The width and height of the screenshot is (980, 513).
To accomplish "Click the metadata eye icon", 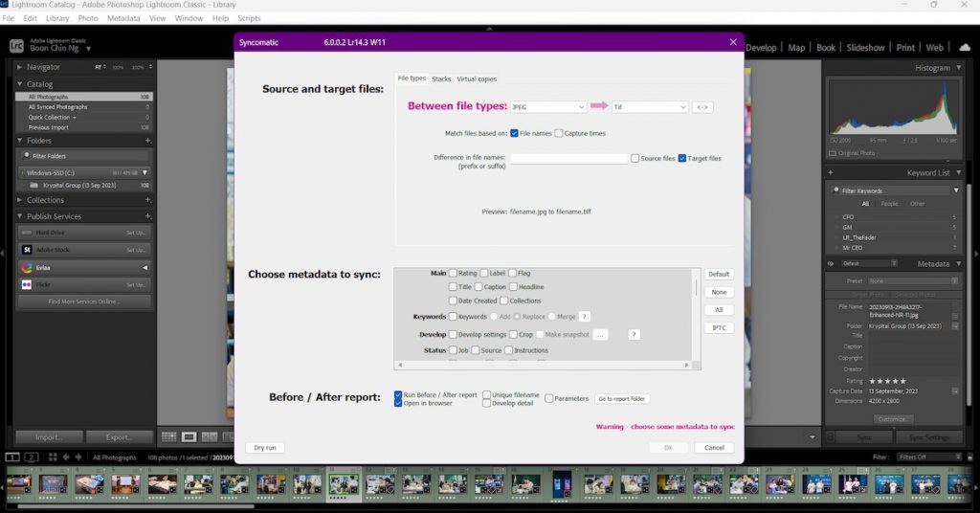I will tap(831, 264).
